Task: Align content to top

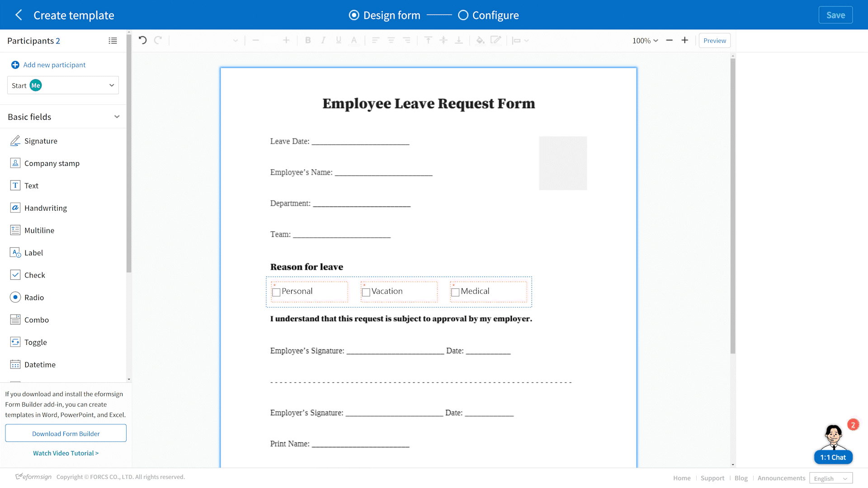Action: [x=428, y=40]
